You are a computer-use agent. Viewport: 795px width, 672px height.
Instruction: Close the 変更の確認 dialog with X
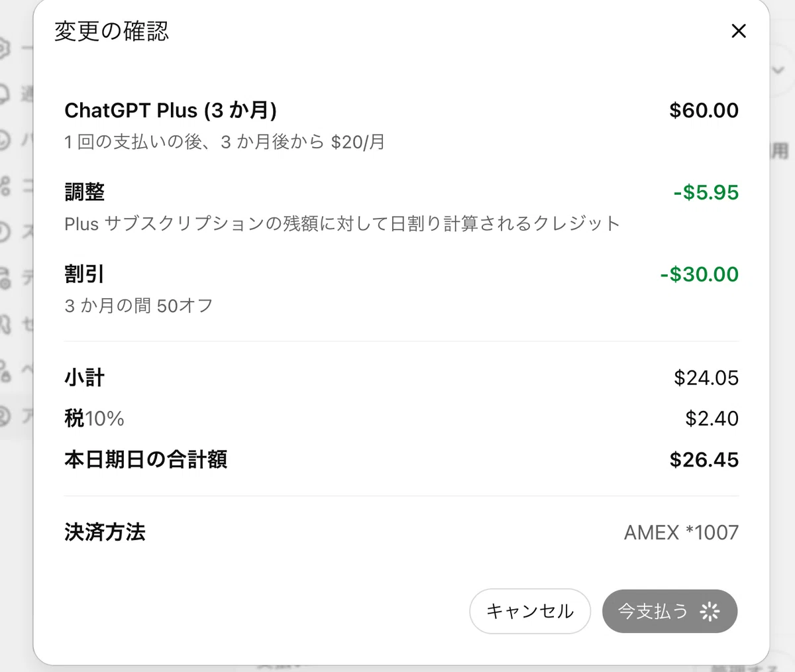click(738, 31)
